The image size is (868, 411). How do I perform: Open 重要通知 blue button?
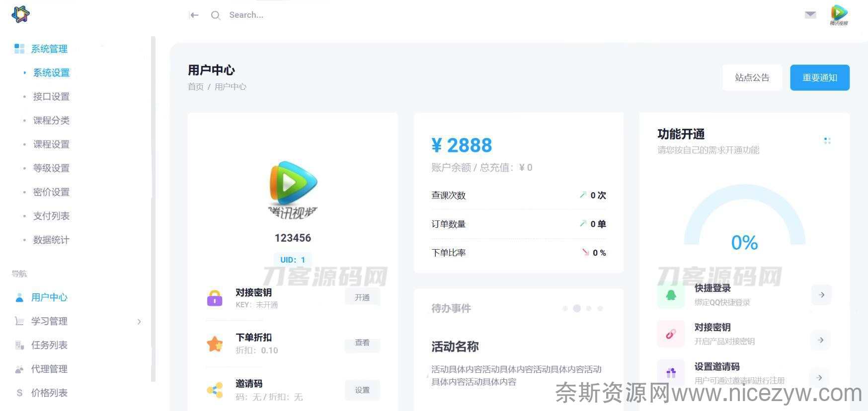click(820, 77)
